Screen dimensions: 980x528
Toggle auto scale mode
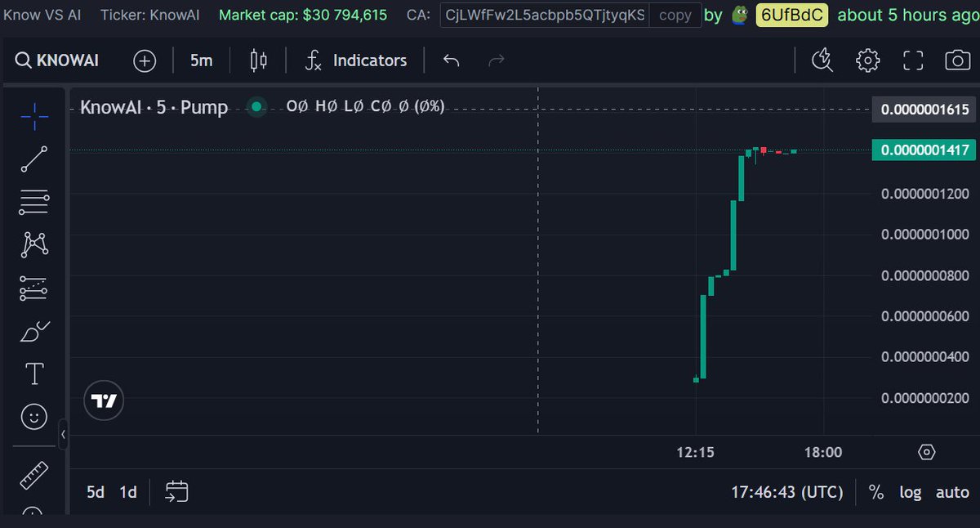click(x=952, y=493)
